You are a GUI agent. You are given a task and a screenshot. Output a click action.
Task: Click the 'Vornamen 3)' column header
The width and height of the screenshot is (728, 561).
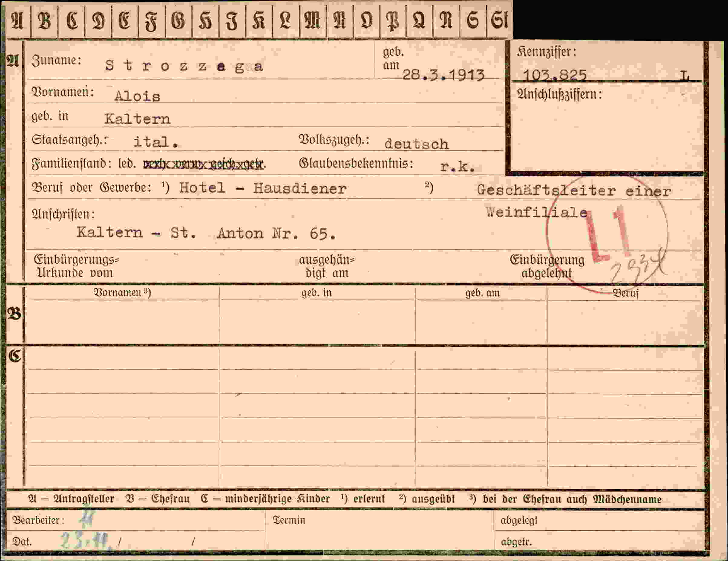[x=122, y=292]
